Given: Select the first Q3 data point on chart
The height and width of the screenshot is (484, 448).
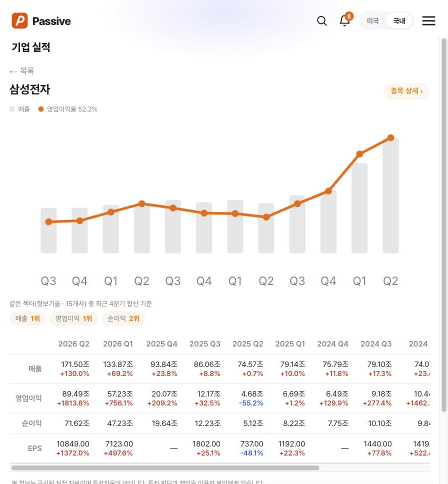Looking at the screenshot, I should tap(48, 221).
